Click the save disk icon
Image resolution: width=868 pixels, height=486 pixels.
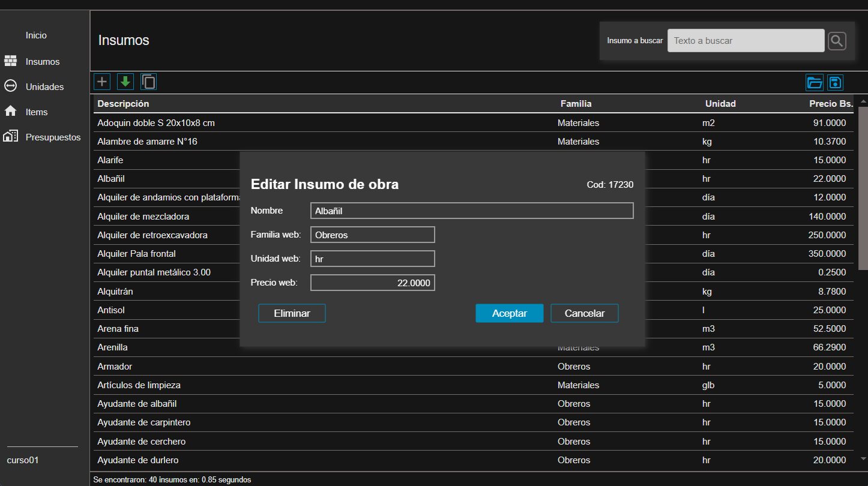(x=836, y=83)
